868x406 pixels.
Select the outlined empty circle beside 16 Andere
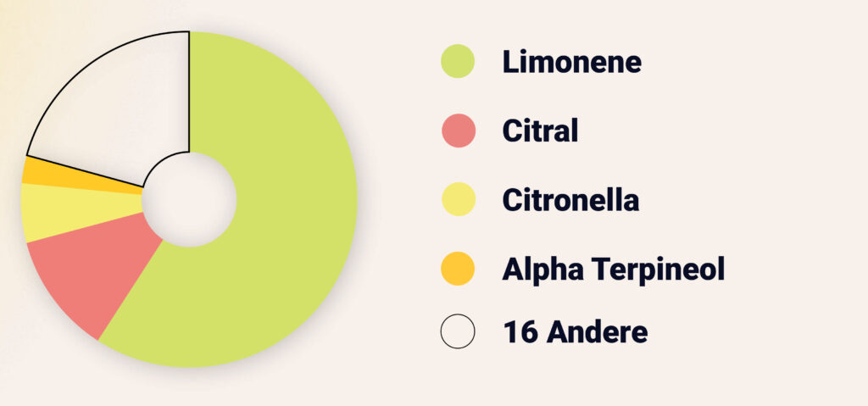point(458,331)
